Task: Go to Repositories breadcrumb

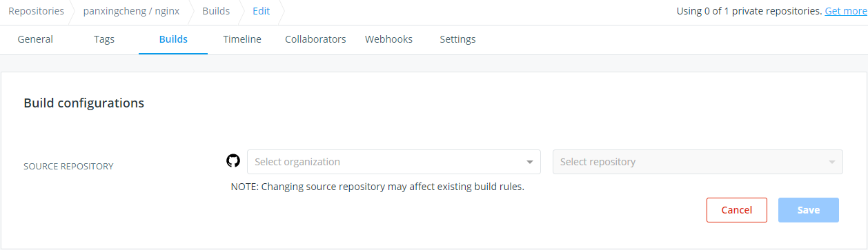Action: [36, 11]
